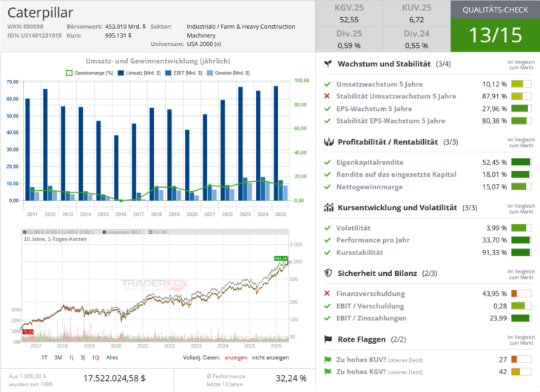Screen dimensions: 540x392
Task: Click the Wachstum und Stabilität plant icon
Action: [x=328, y=64]
